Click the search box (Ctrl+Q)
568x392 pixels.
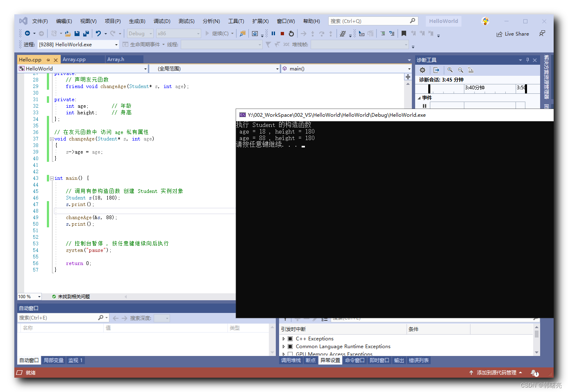(369, 20)
